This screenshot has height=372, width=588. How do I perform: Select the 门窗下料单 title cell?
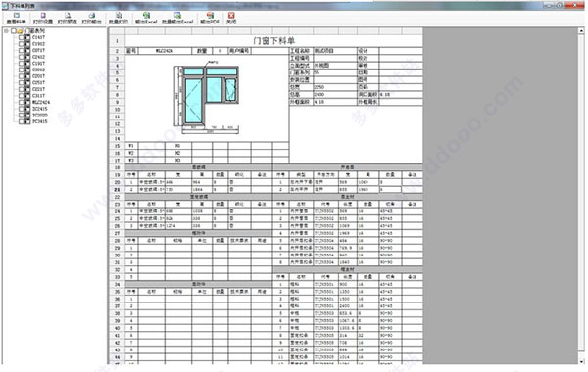(273, 41)
